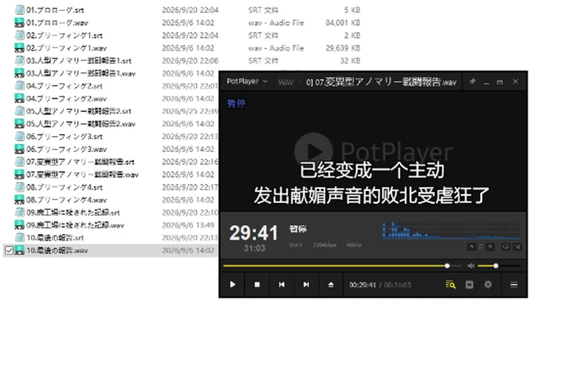Click the 84,081 KB size value
Screen dimensions: 588x391
tap(343, 23)
